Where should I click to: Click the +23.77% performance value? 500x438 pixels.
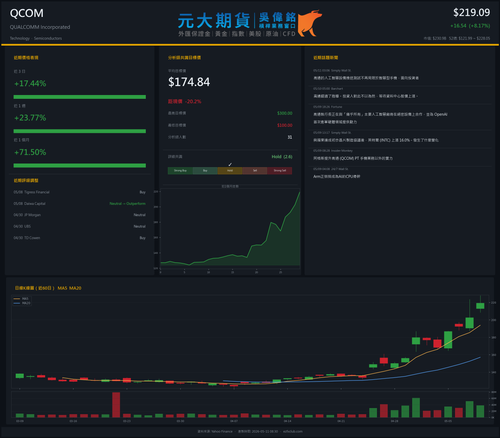[x=30, y=118]
